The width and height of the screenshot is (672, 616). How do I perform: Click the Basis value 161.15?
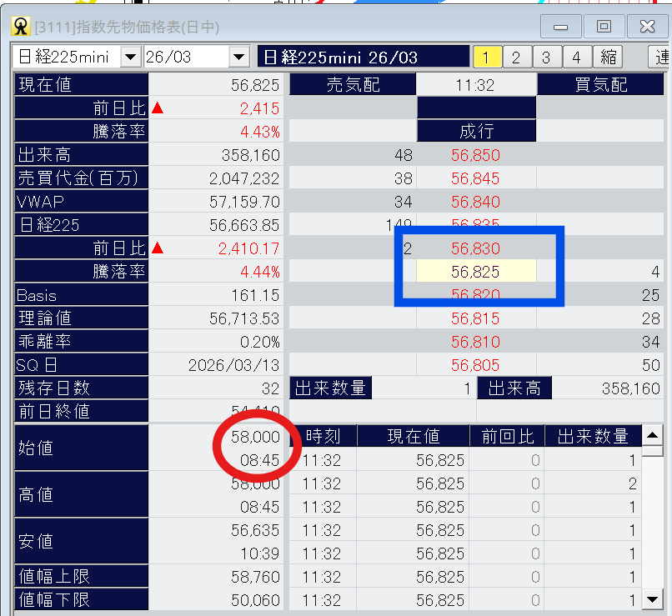coord(255,295)
